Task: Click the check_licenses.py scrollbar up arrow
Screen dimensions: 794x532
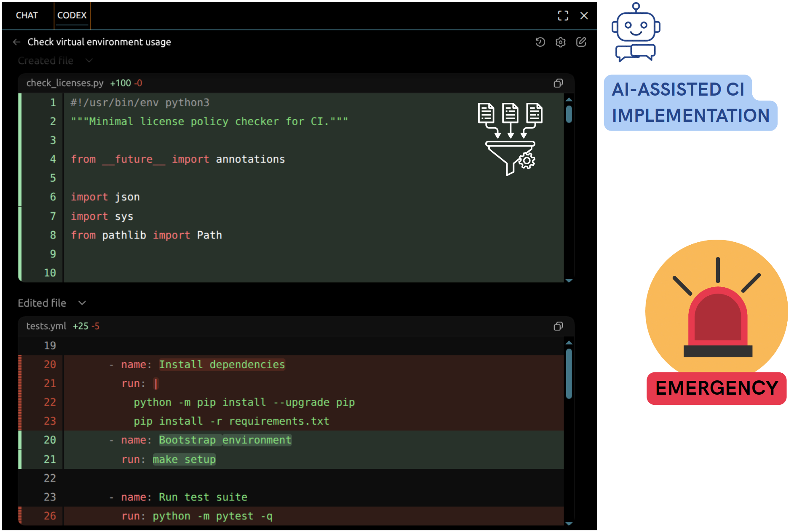Action: point(569,100)
